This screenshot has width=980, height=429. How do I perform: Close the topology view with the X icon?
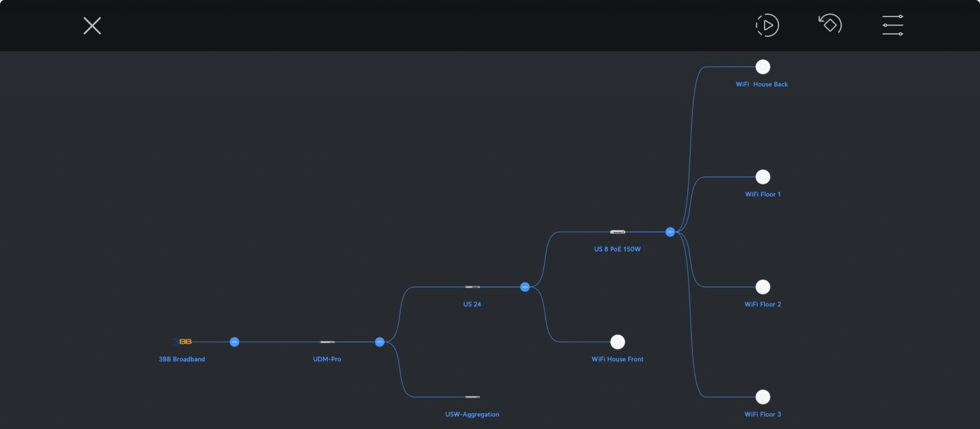click(92, 26)
